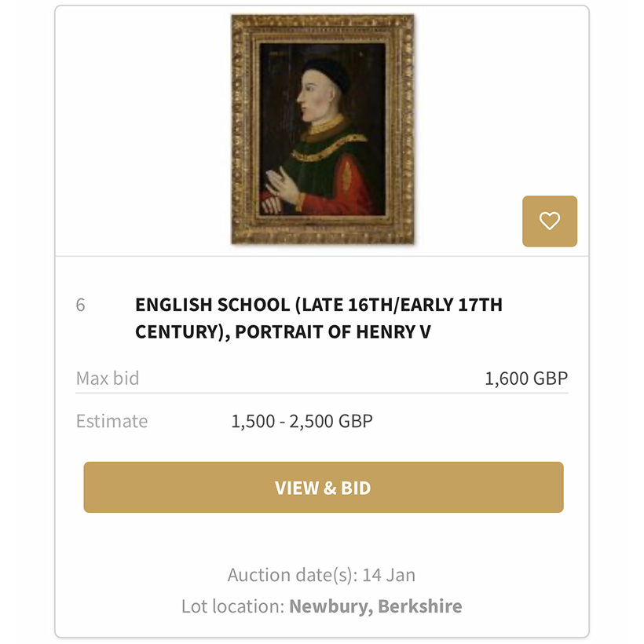Click the 1,500 - 2,500 GBP estimate range
The image size is (644, 644).
click(302, 421)
